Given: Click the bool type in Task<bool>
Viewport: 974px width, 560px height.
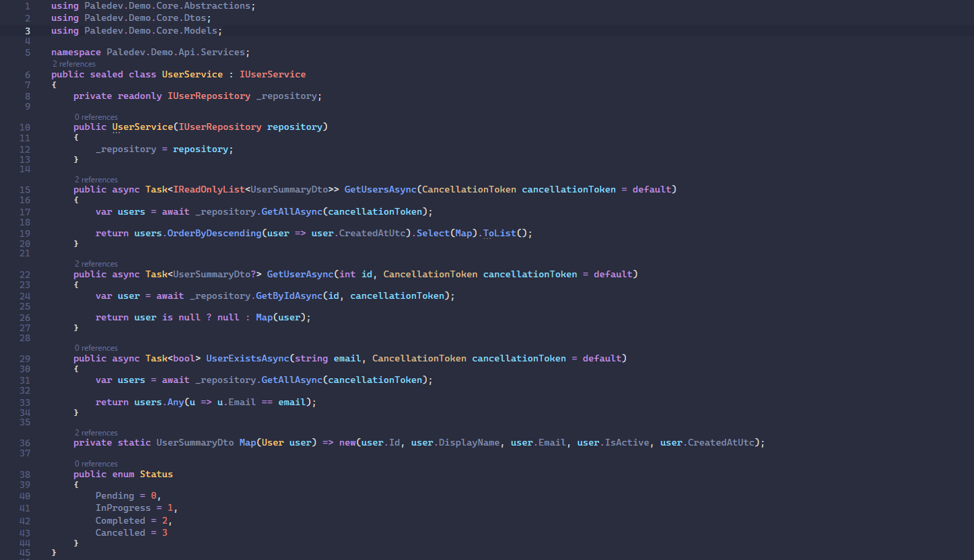Looking at the screenshot, I should (184, 358).
